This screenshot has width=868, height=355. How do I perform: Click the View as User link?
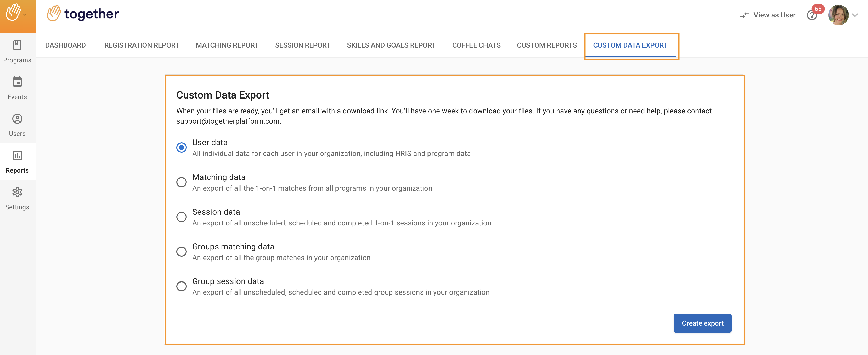(774, 15)
